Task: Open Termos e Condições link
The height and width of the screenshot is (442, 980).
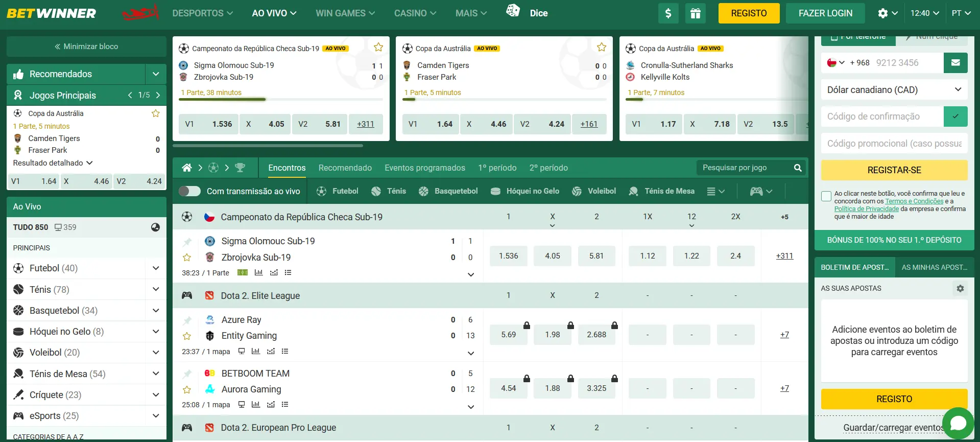Action: click(x=914, y=201)
